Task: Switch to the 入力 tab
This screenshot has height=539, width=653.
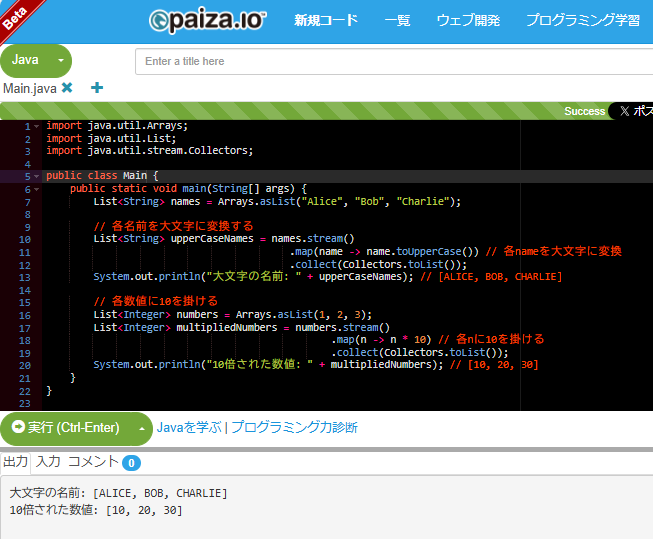Action: [x=48, y=462]
